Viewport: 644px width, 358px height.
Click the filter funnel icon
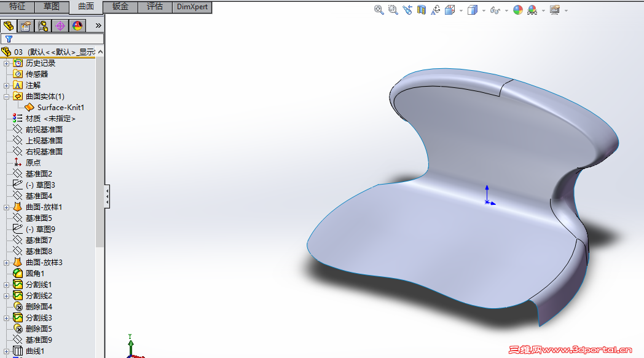pyautogui.click(x=9, y=39)
